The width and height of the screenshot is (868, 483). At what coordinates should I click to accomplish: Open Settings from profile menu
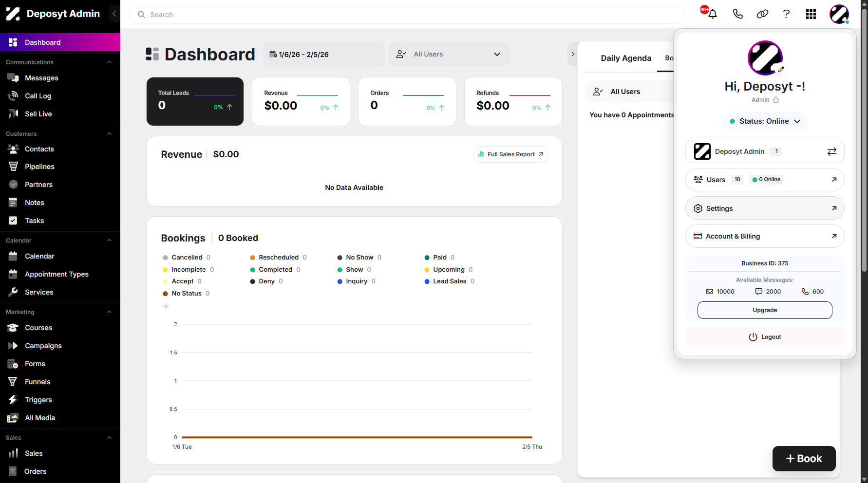point(765,208)
